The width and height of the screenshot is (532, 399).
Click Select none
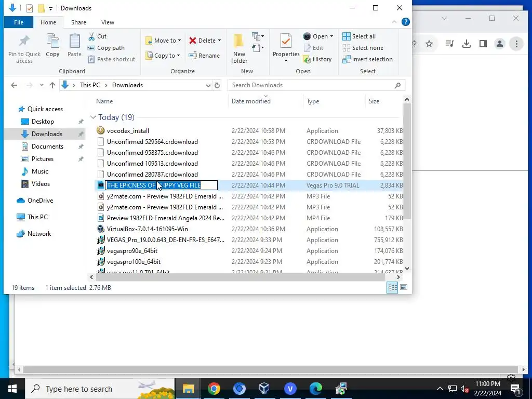point(363,48)
